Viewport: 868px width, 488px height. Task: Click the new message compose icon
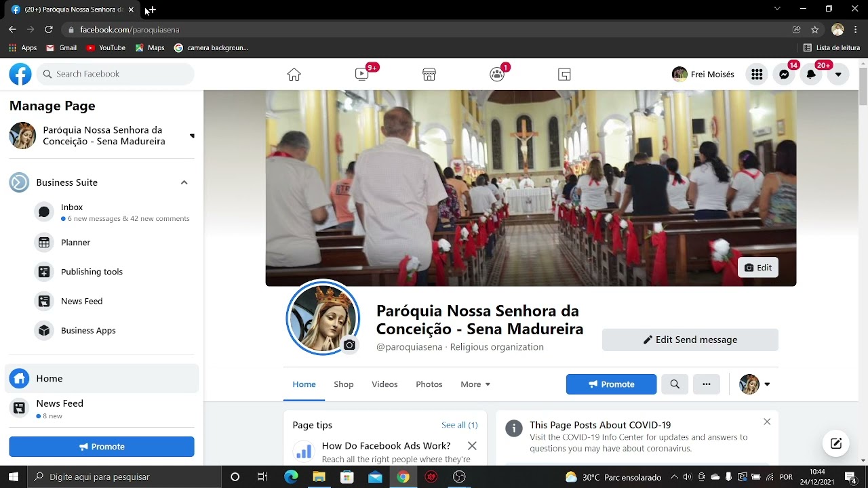(836, 443)
